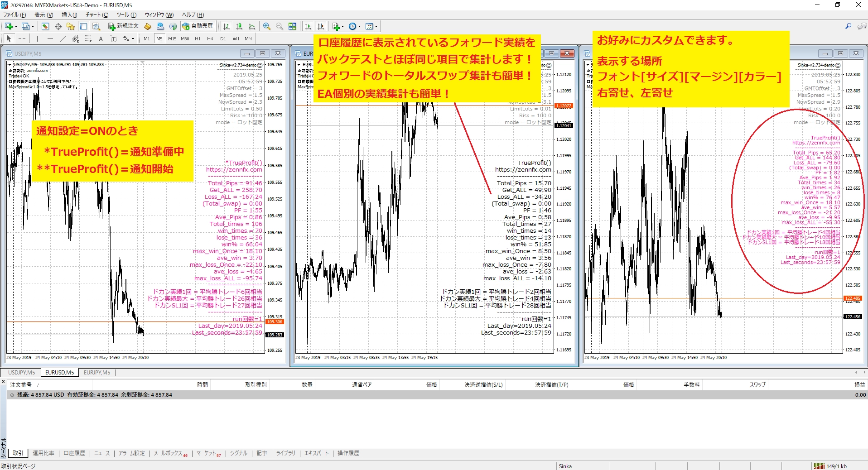Viewport: 868px width, 470px height.
Task: Open the periodicity clock icon
Action: tap(352, 26)
